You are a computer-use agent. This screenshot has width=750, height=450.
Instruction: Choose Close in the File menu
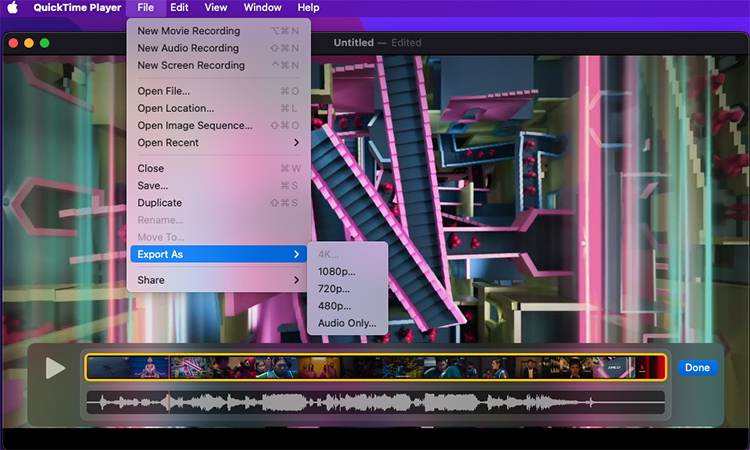(218, 168)
